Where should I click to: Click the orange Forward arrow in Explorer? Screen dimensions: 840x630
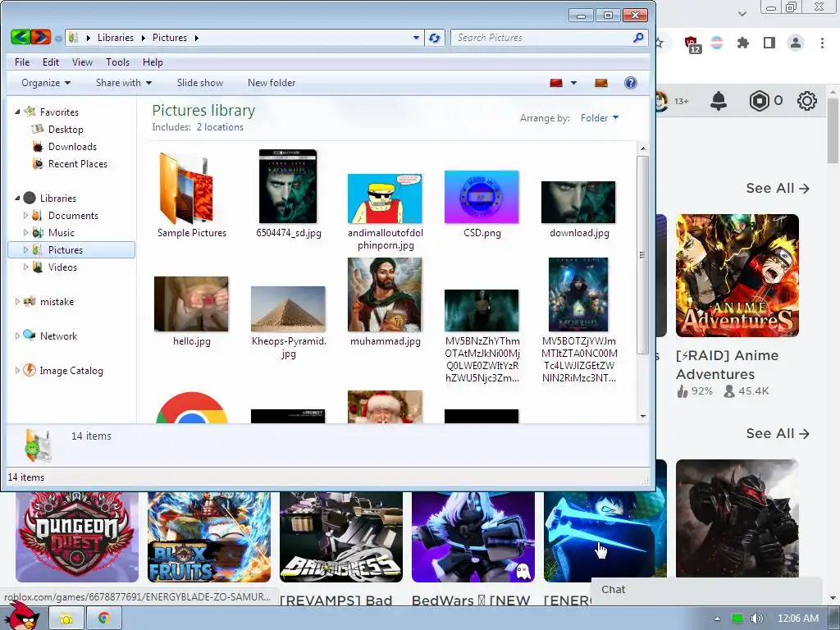(41, 37)
